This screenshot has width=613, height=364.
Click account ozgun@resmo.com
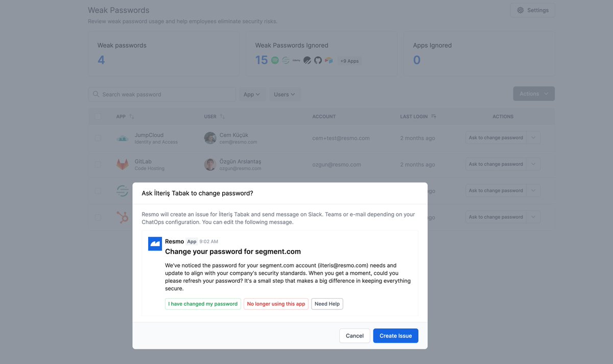click(x=337, y=165)
